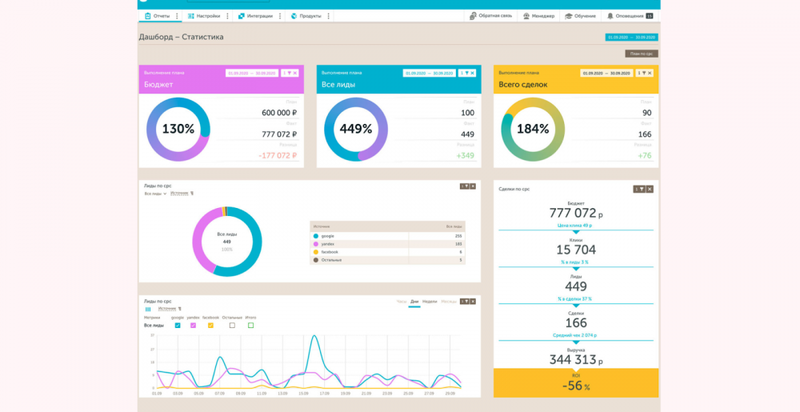
Task: Toggle the google series checkbox
Action: pos(178,325)
